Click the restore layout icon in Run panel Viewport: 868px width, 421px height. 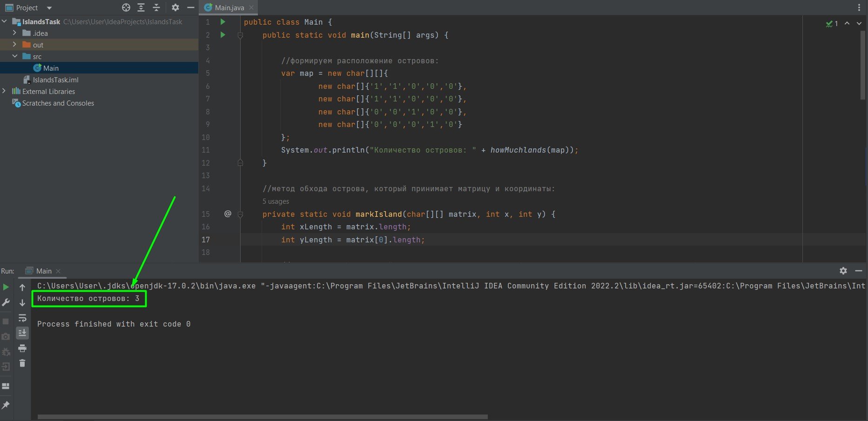(6, 386)
